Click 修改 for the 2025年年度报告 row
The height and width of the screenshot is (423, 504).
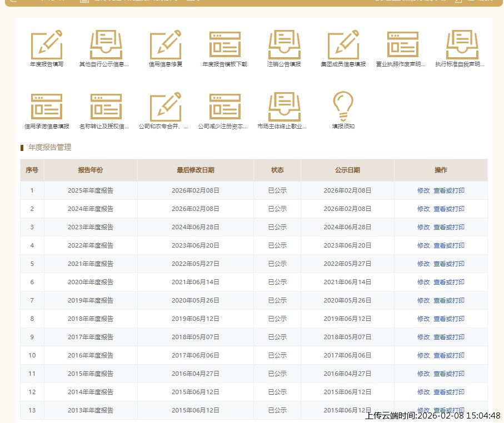[423, 190]
